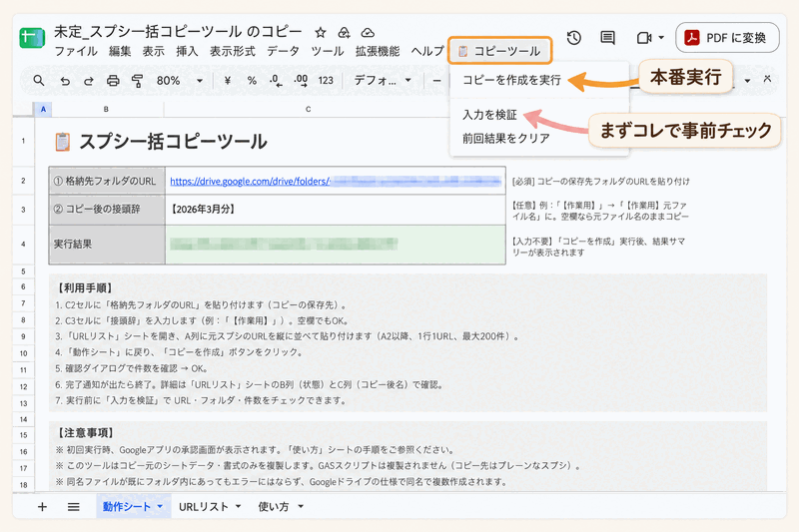Click the 【注意事項】 heading text
The width and height of the screenshot is (799, 532).
85,433
